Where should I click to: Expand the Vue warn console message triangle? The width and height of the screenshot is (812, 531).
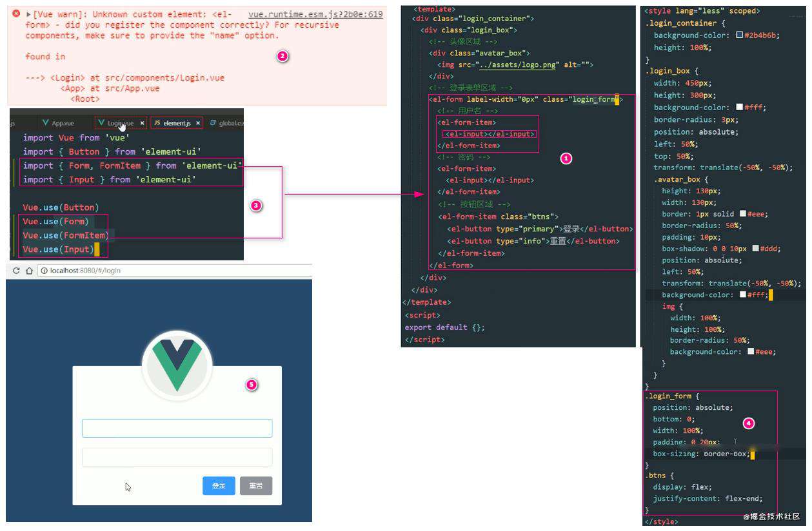coord(28,14)
